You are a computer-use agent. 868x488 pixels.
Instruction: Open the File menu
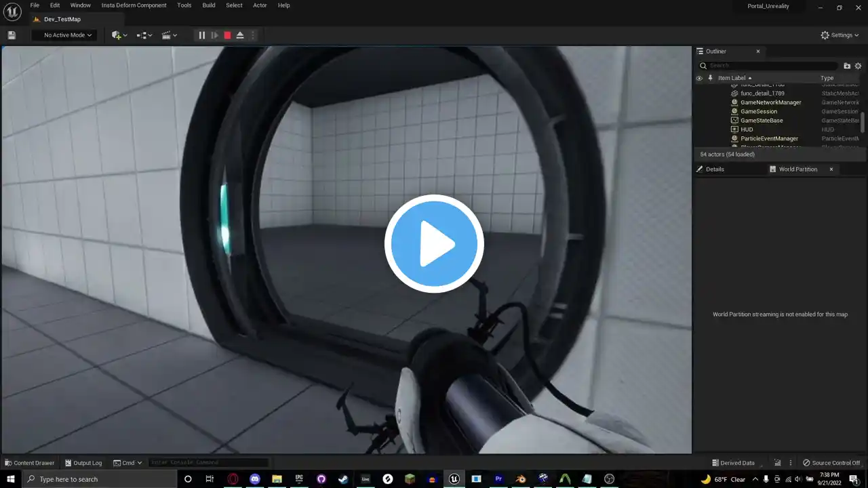tap(35, 5)
